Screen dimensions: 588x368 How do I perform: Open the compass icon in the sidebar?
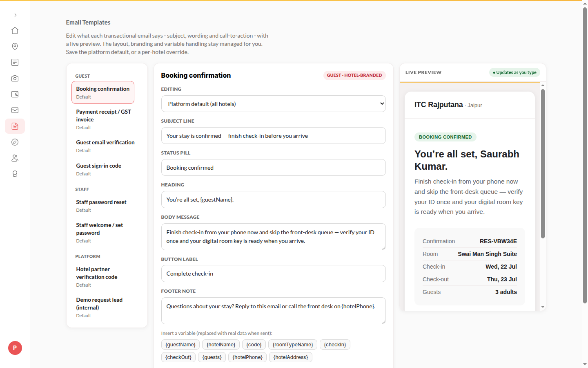click(x=15, y=142)
